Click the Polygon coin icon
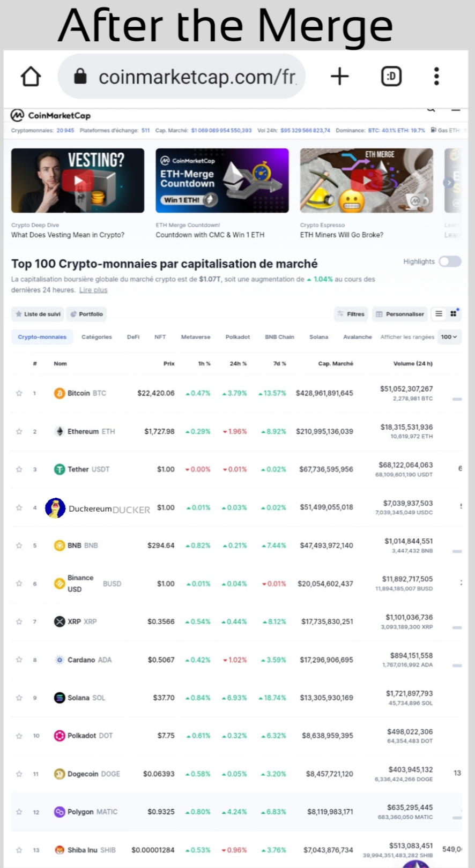Viewport: 475px width, 868px height. [60, 812]
